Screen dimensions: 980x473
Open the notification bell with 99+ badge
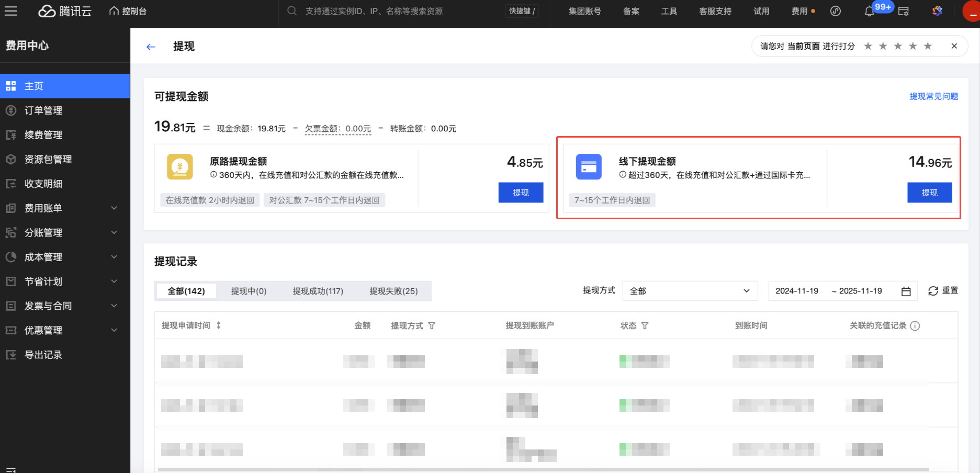869,11
